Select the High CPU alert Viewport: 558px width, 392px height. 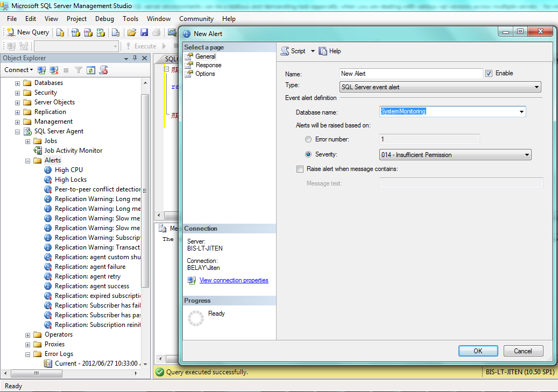68,169
